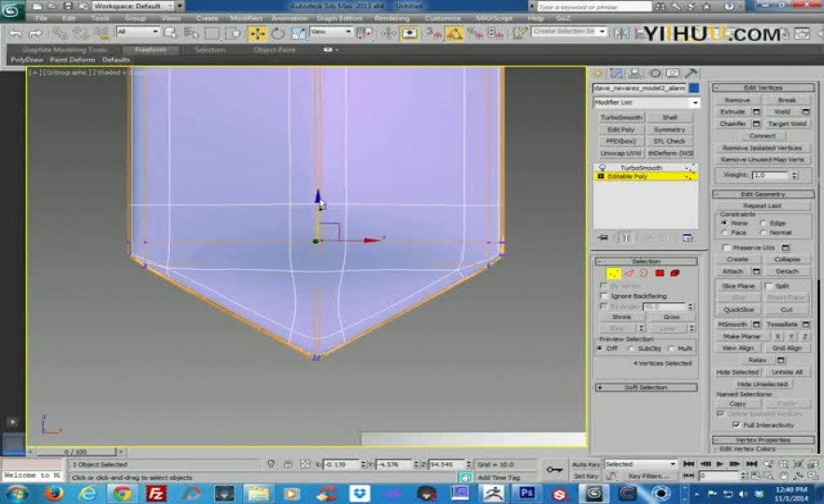
Task: Select the Move transform tool
Action: (258, 34)
